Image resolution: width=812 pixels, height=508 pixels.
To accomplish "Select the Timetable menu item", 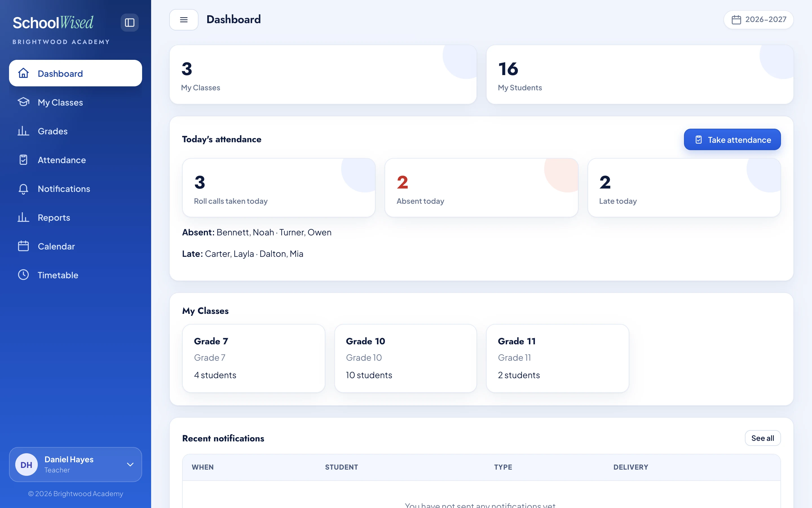I will pos(76,275).
